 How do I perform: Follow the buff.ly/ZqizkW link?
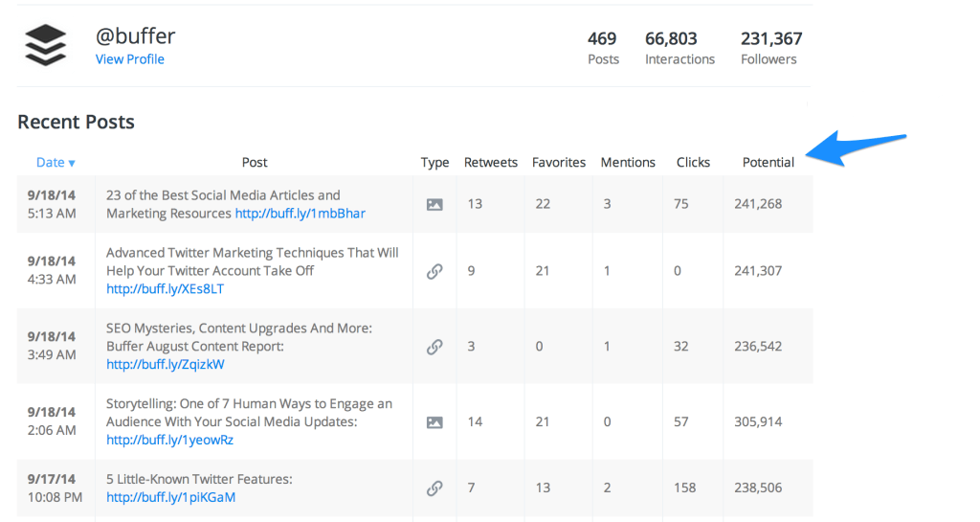coord(166,364)
